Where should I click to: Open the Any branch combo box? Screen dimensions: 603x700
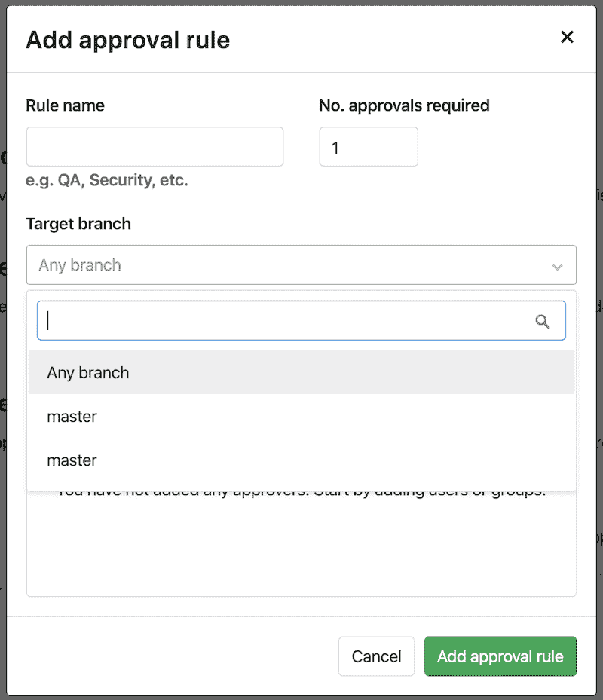point(286,265)
